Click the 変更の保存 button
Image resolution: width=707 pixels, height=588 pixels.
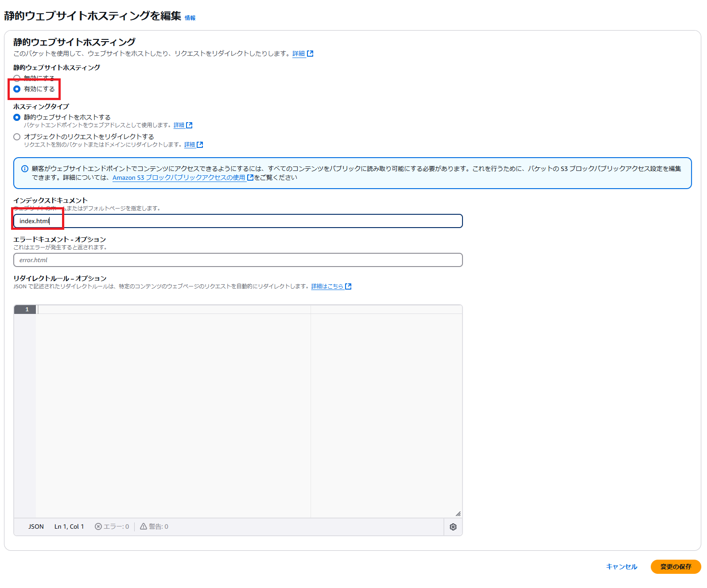(676, 567)
